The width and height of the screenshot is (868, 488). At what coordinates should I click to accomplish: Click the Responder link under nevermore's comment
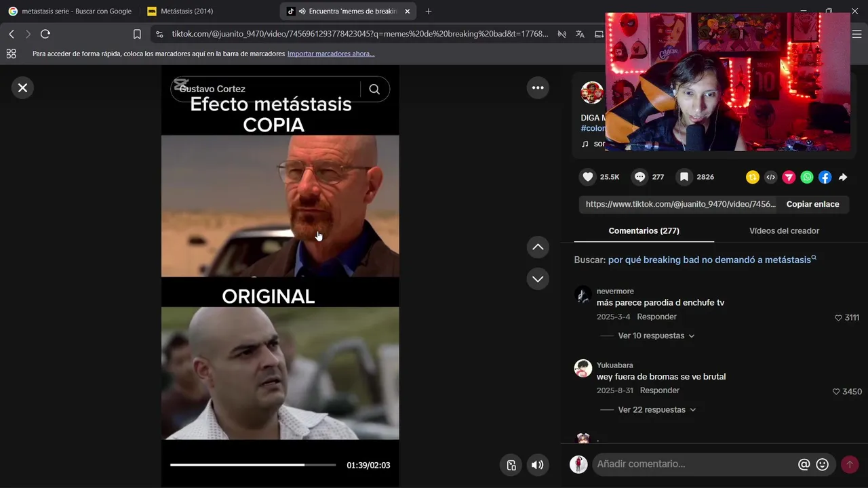pyautogui.click(x=656, y=317)
